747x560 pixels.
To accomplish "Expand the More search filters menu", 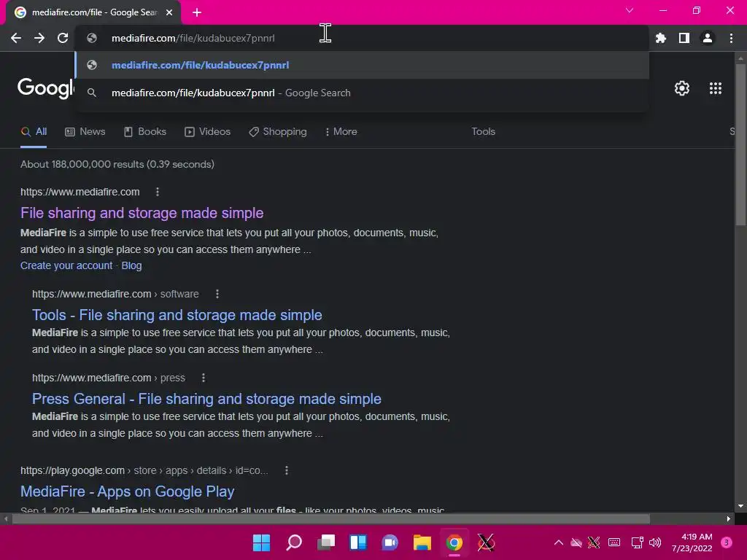I will pos(341,131).
